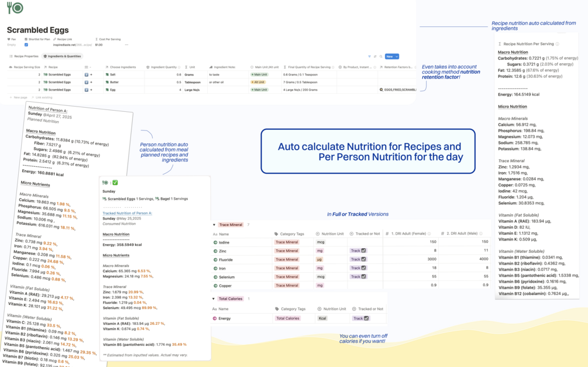
Task: Open the Butter ingredient link
Action: tap(112, 82)
